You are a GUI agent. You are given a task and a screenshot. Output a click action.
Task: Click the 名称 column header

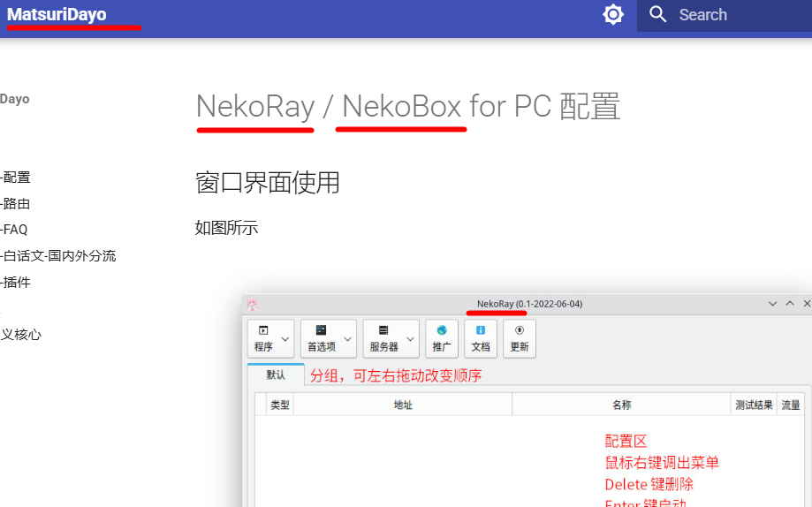(621, 405)
